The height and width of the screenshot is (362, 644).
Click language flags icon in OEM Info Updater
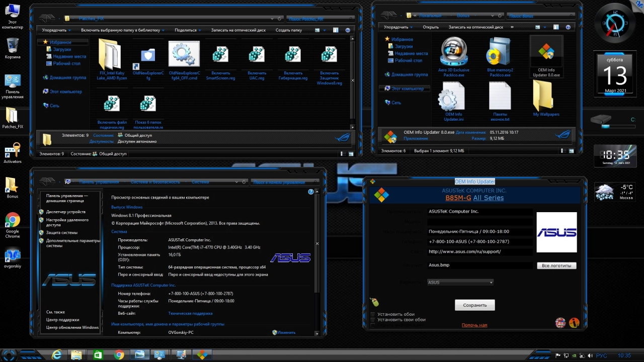tap(560, 322)
